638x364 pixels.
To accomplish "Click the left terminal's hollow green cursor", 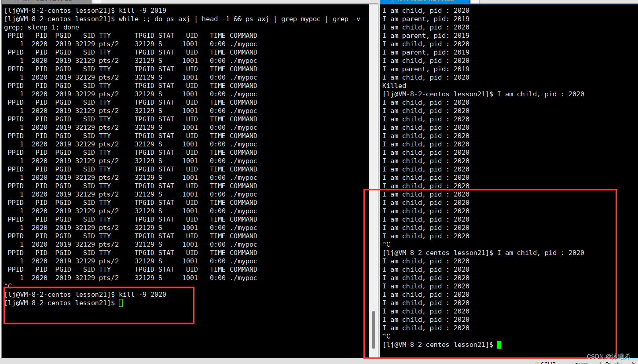I will 121,303.
